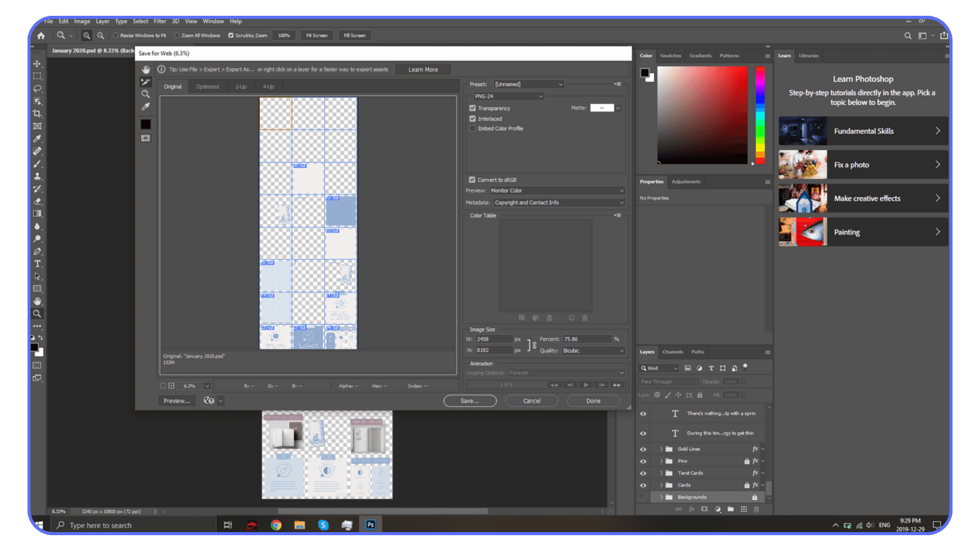
Task: Open Google Chrome from the taskbar
Action: (x=276, y=525)
